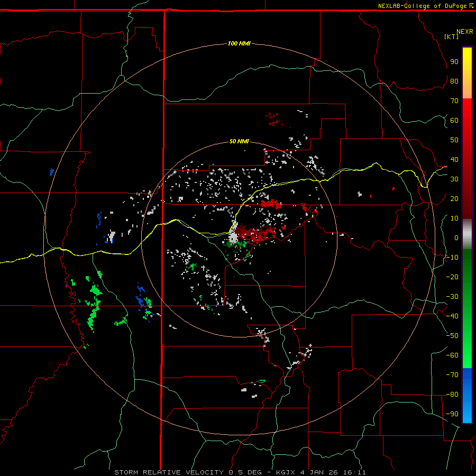
Task: Click the NEXLAB-College of DuPage title text
Action: point(422,6)
